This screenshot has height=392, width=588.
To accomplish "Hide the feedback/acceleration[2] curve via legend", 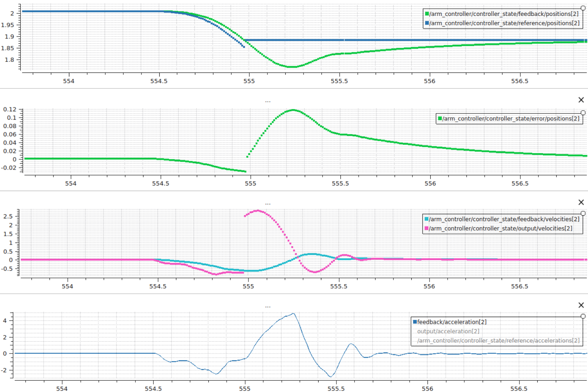I will point(452,322).
